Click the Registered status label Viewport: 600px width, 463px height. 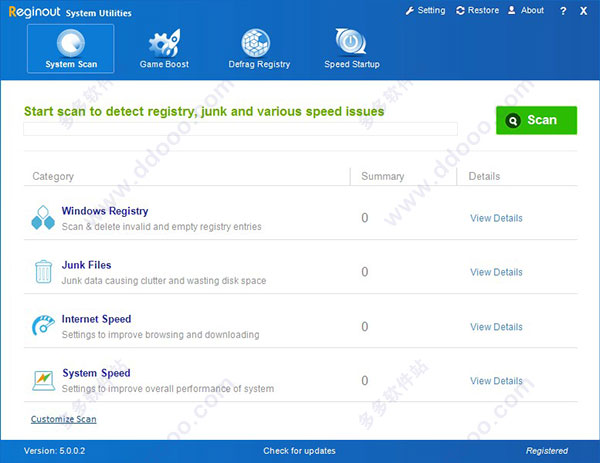547,451
